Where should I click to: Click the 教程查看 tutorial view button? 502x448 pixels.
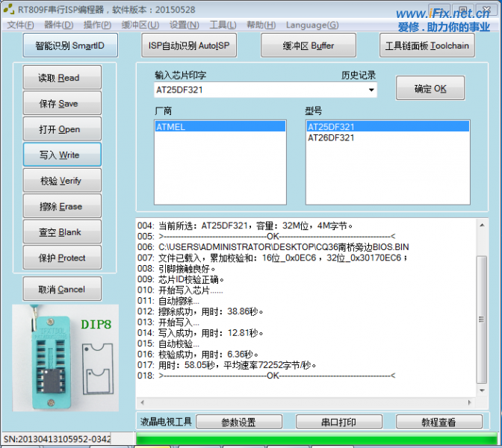tap(439, 422)
